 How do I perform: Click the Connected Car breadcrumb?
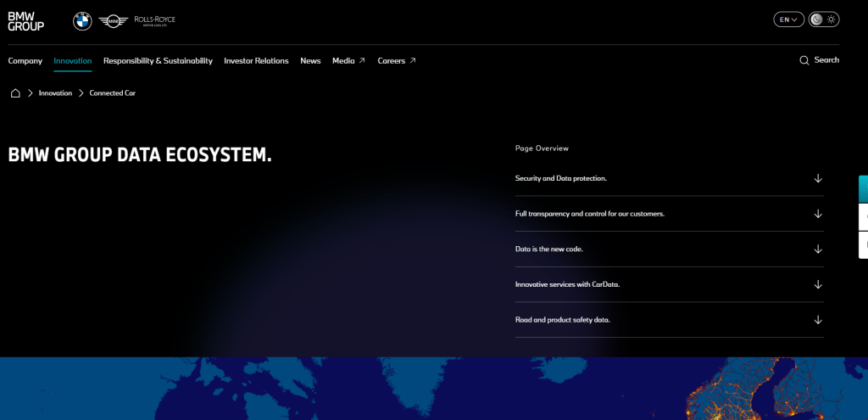(113, 93)
